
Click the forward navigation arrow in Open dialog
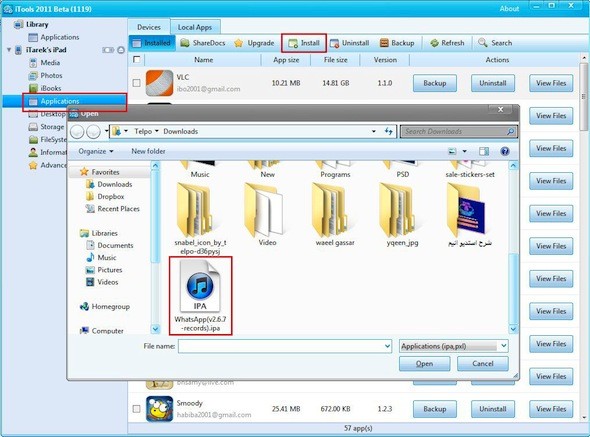point(93,132)
